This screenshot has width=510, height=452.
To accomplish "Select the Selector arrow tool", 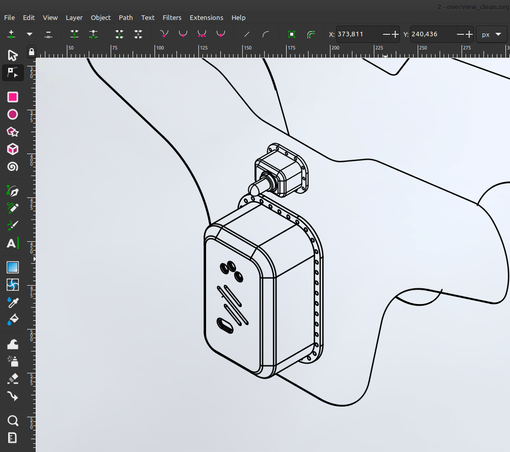I will tap(12, 55).
